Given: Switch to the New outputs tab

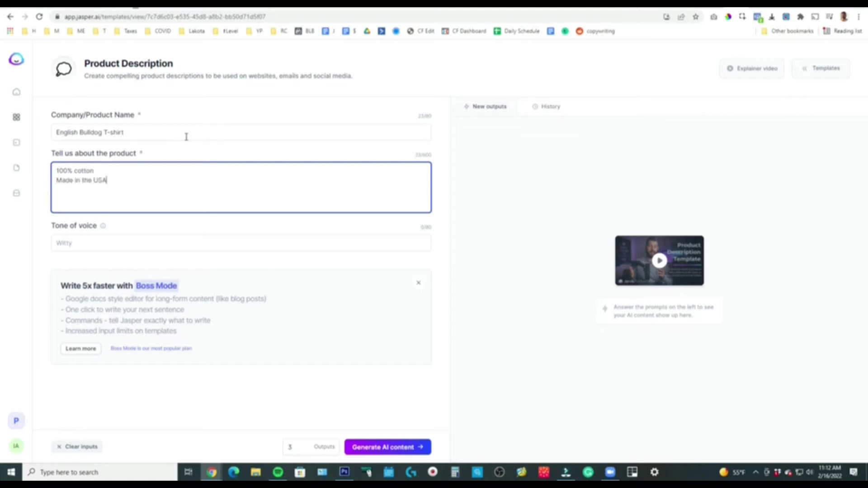Looking at the screenshot, I should [485, 107].
